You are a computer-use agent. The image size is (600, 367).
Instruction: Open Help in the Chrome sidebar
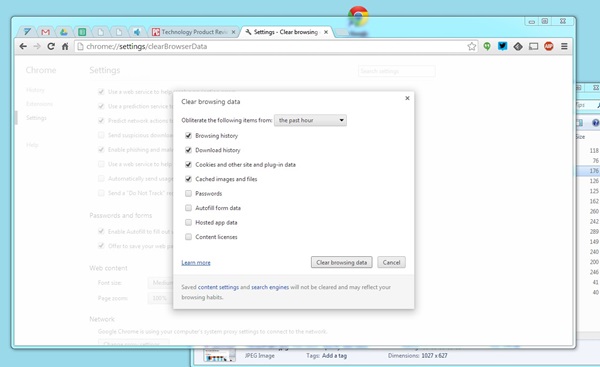(x=32, y=145)
